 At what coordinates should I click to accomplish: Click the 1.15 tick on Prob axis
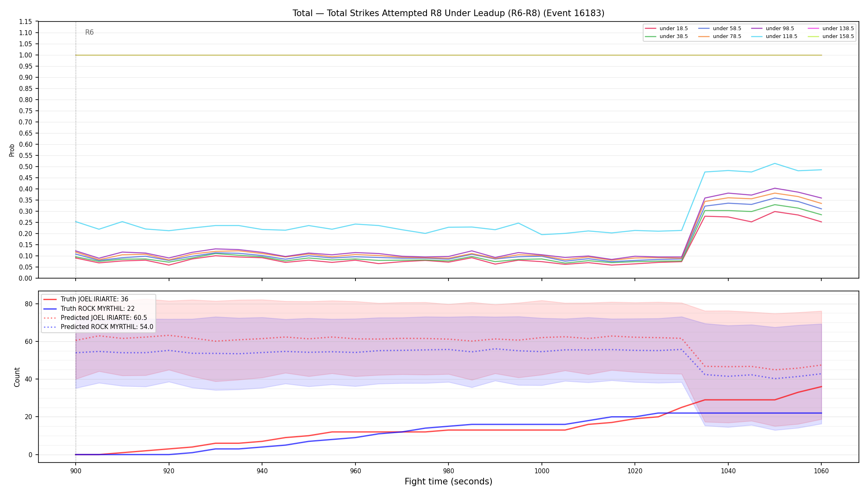(26, 21)
